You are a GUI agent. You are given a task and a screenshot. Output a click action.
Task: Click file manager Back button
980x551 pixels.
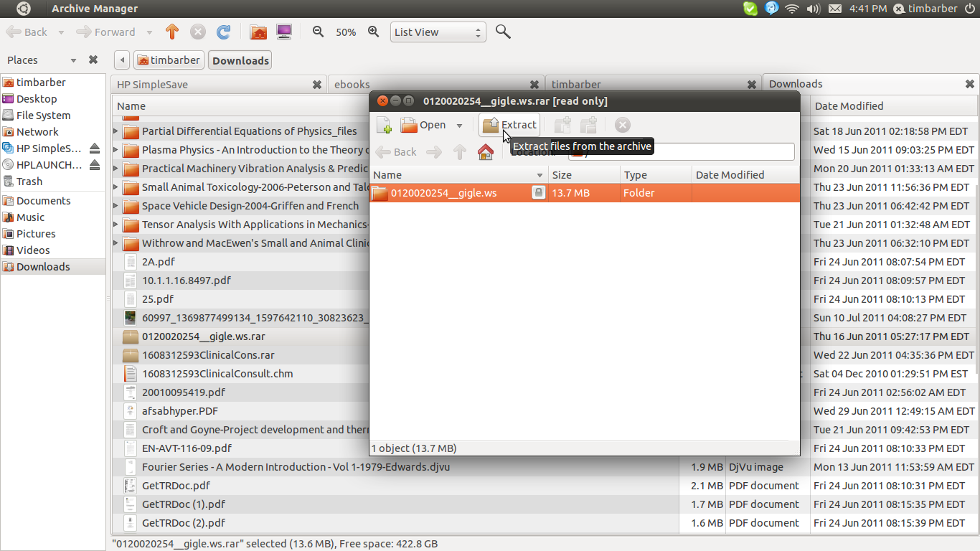(27, 32)
